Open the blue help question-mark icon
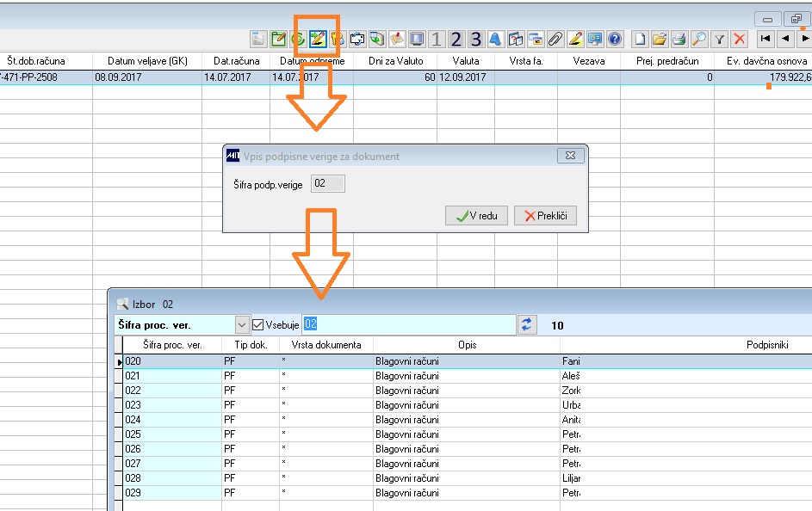Screen dimensions: 812x511 click(615, 39)
